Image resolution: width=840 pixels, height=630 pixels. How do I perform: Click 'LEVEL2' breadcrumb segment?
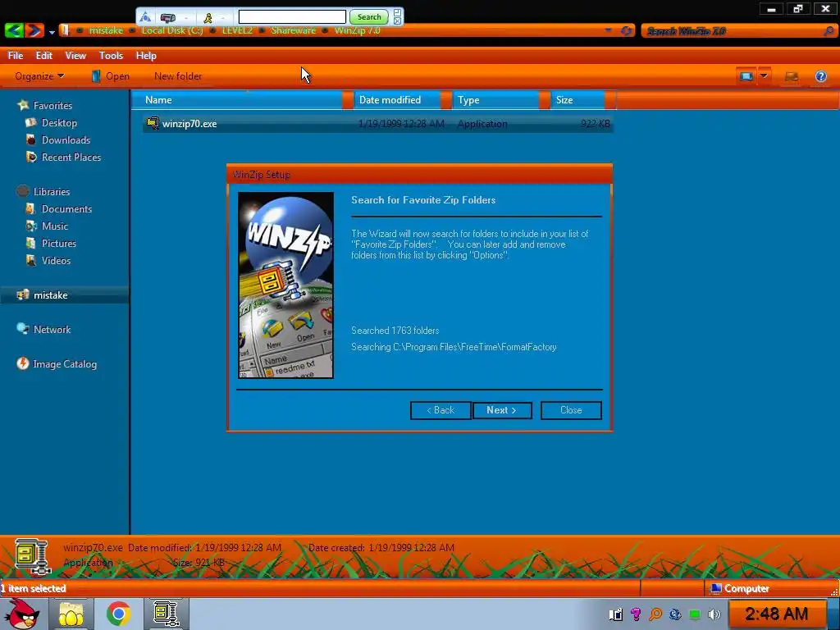237,30
